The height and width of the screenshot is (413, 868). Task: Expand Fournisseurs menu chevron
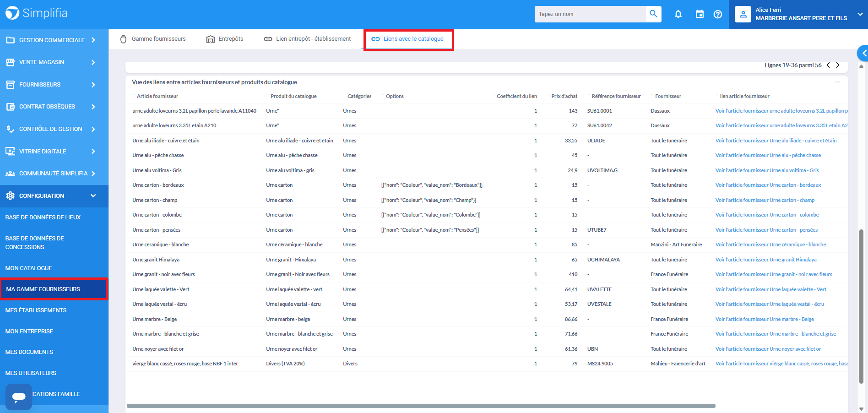tap(93, 85)
